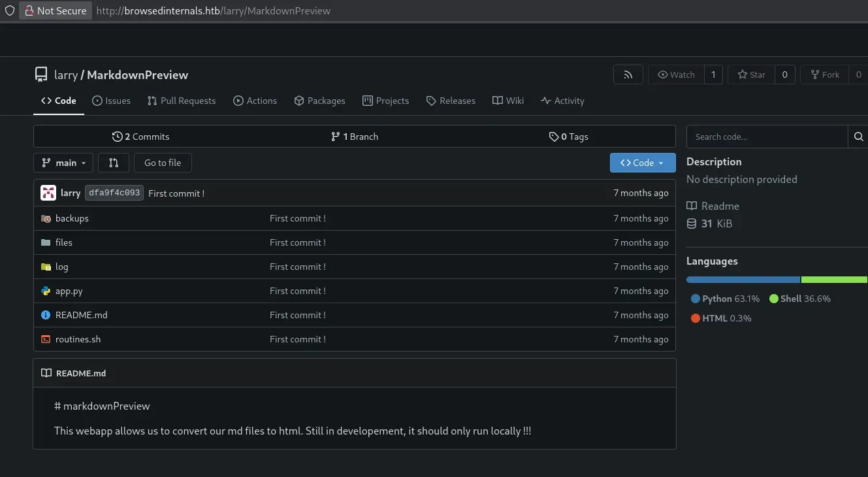This screenshot has width=868, height=477.
Task: Click the search magnifier icon button
Action: (858, 137)
